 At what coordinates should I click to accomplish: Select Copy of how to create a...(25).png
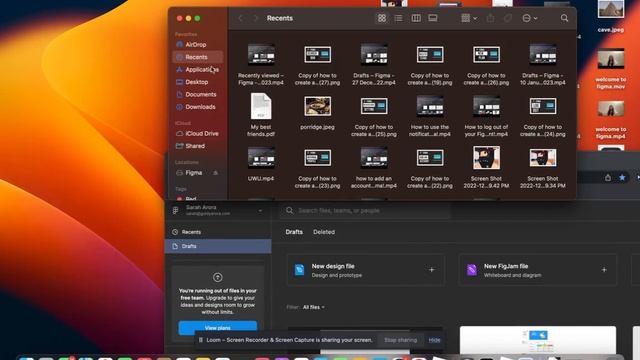click(x=374, y=116)
